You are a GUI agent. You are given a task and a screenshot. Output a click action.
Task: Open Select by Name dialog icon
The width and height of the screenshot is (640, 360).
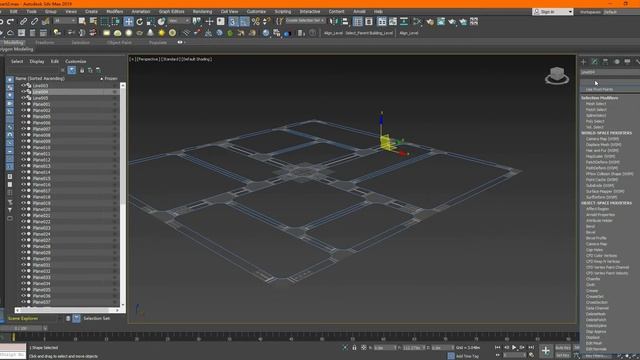click(x=93, y=21)
